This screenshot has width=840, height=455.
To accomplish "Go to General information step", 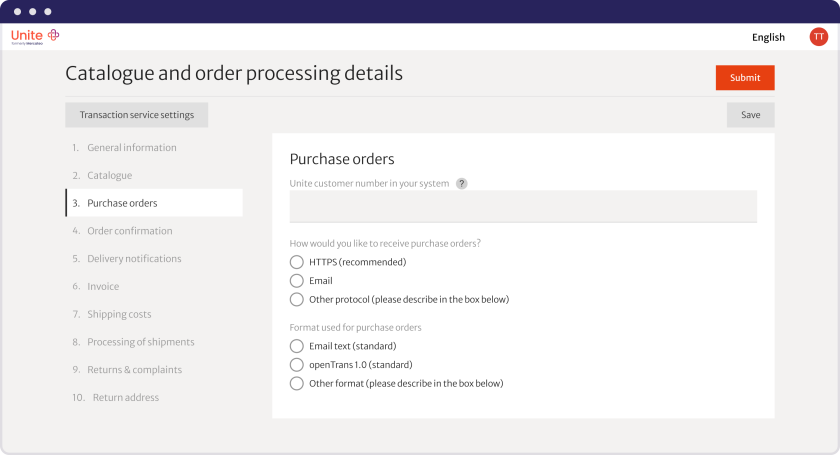I will 131,148.
